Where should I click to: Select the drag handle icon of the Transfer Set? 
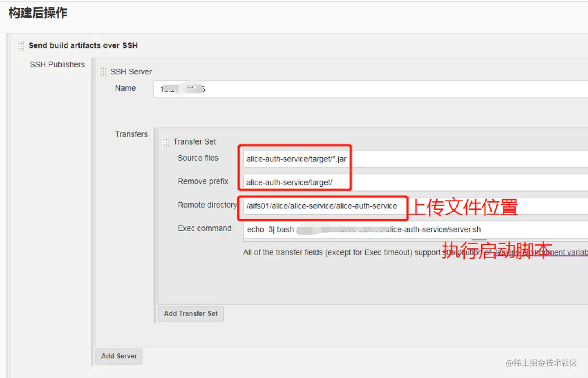pos(165,141)
